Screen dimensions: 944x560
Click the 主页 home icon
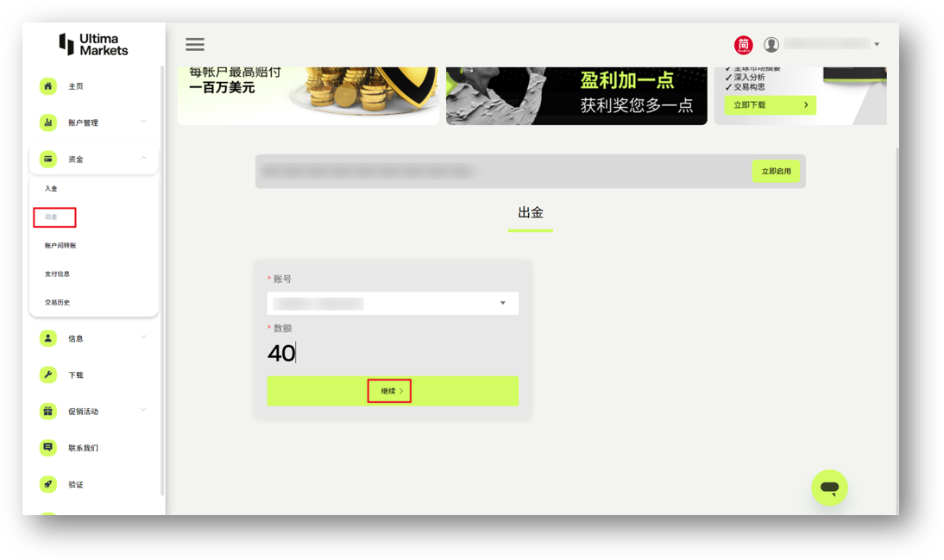[x=48, y=86]
